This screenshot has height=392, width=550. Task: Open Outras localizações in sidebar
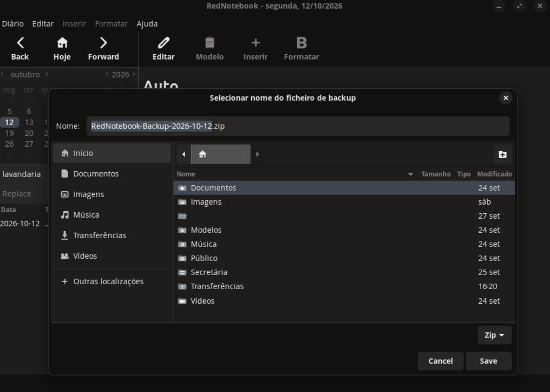(112, 282)
